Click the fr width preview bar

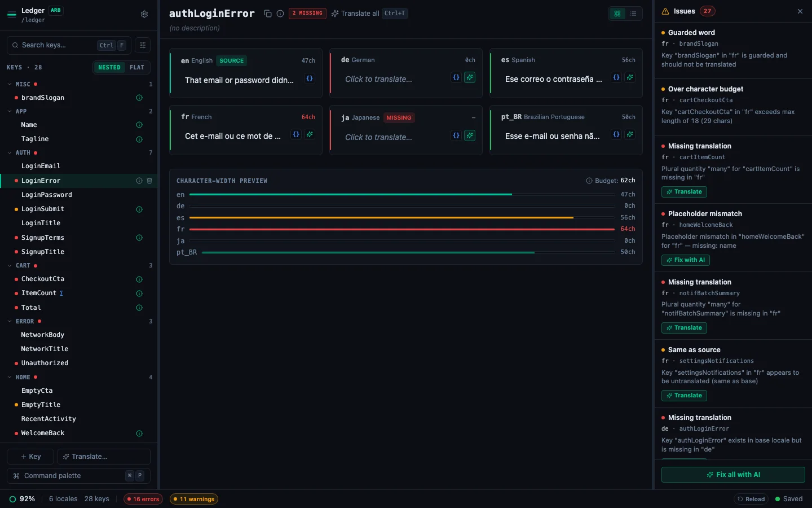[x=402, y=229]
